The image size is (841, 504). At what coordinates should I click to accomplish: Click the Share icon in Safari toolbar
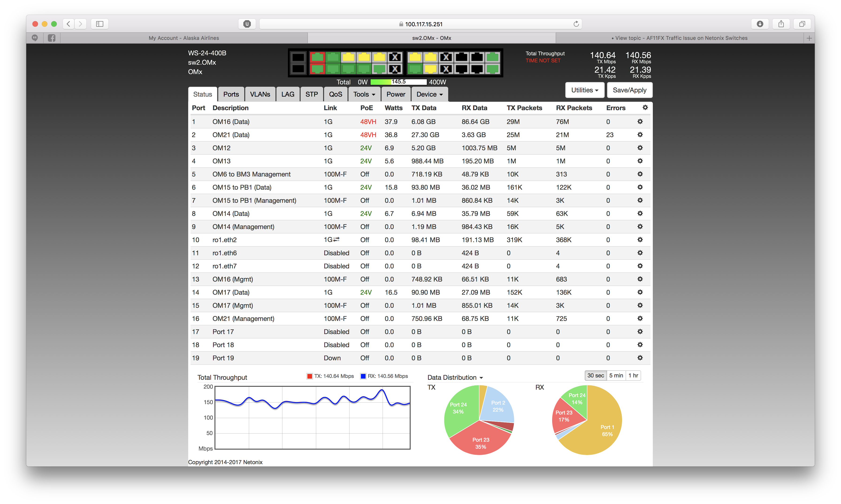tap(781, 24)
